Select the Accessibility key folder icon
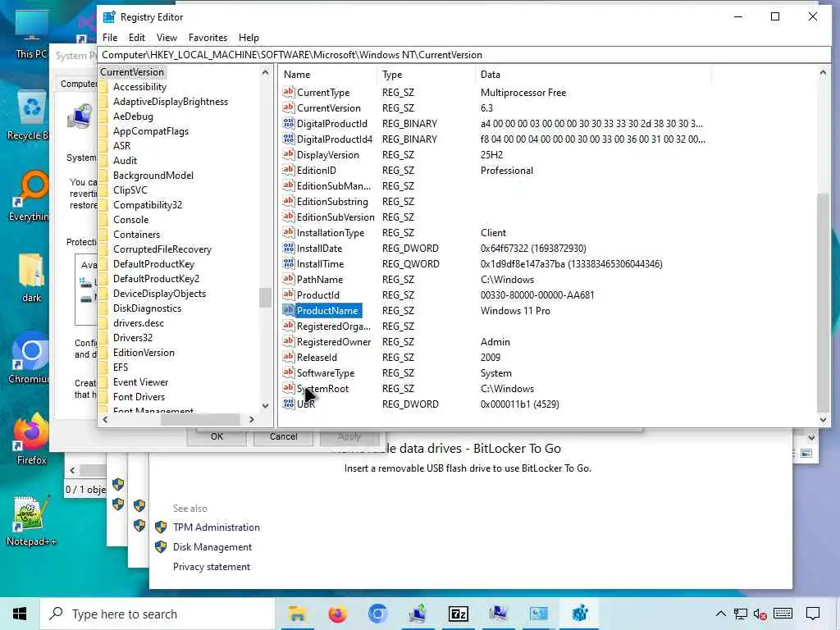The width and height of the screenshot is (840, 630). (103, 87)
